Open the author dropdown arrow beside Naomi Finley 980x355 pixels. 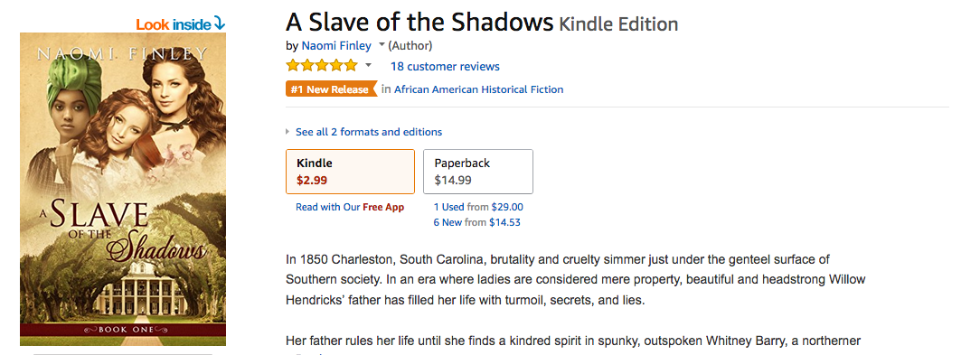382,45
